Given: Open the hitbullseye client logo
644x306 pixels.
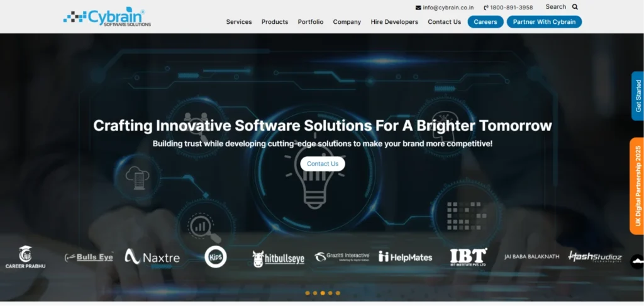Looking at the screenshot, I should tap(279, 259).
